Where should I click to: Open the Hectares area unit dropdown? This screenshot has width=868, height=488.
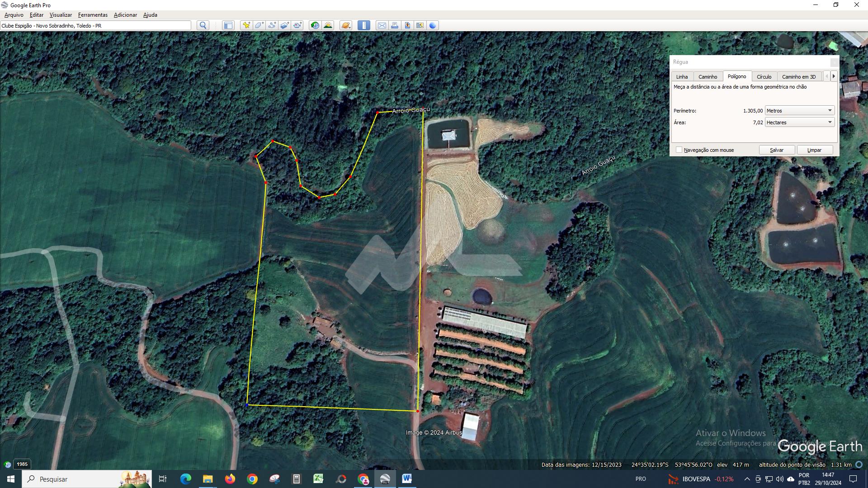click(799, 122)
